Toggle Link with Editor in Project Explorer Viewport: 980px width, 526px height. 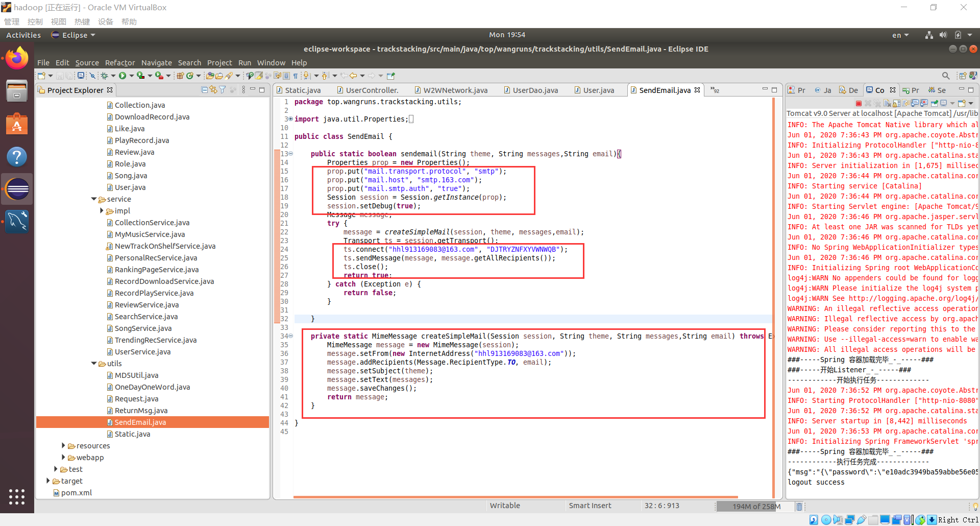[213, 90]
